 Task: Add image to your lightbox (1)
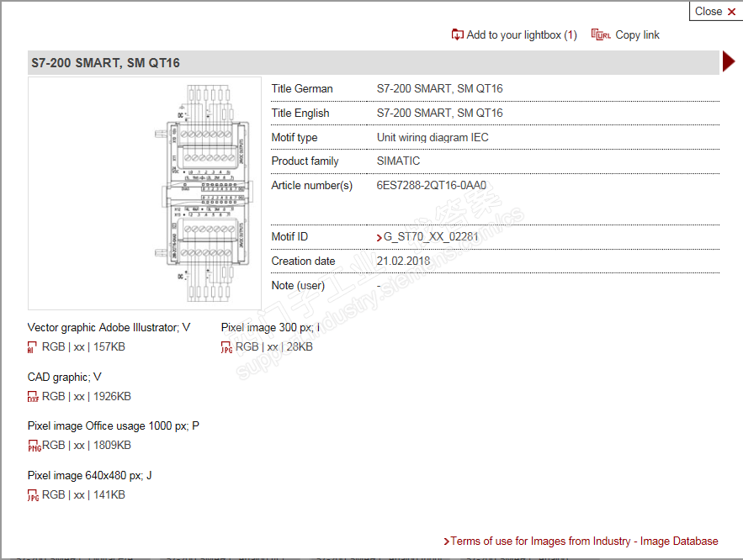tap(521, 35)
